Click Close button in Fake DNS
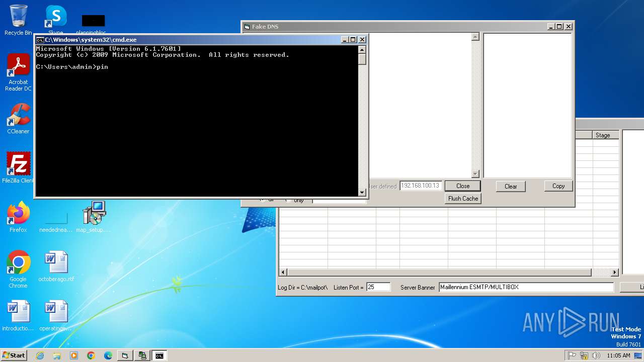The image size is (644, 362). [463, 186]
